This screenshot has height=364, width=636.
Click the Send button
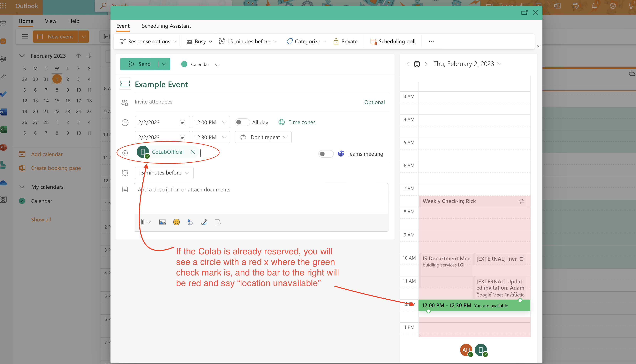pyautogui.click(x=139, y=64)
